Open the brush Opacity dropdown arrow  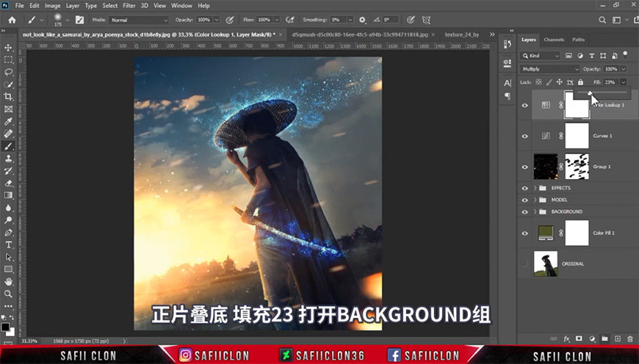[217, 20]
